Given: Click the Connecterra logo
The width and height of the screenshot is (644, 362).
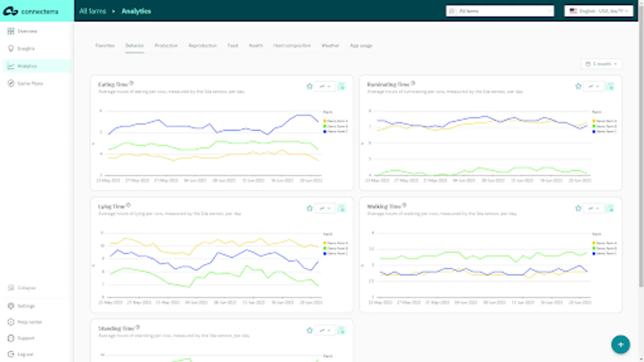Looking at the screenshot, I should 31,11.
